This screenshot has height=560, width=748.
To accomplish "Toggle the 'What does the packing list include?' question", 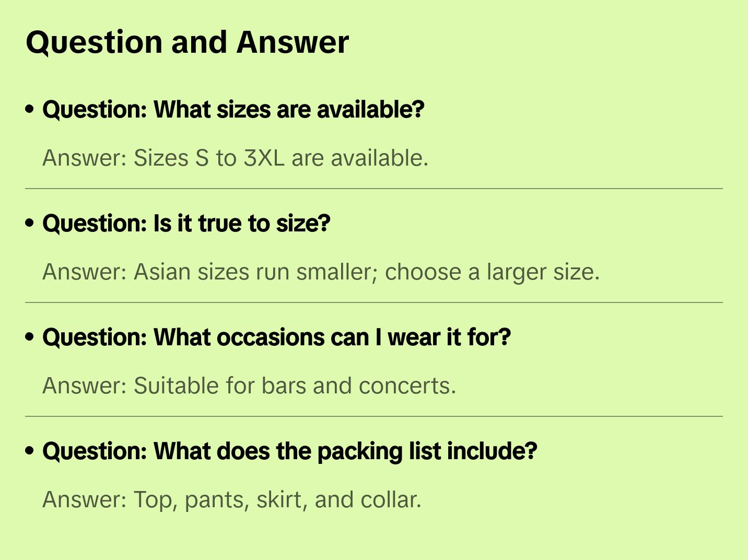I will click(x=290, y=451).
